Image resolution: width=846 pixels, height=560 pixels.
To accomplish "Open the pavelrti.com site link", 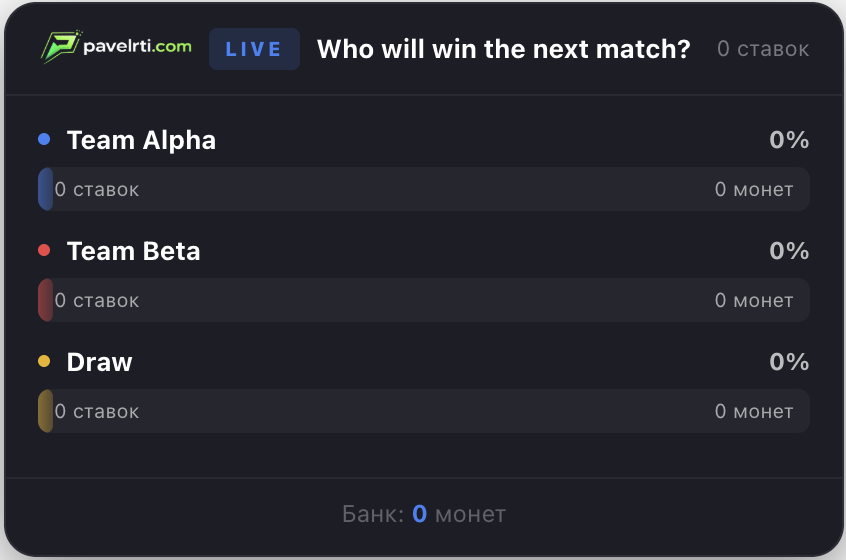I will 138,46.
